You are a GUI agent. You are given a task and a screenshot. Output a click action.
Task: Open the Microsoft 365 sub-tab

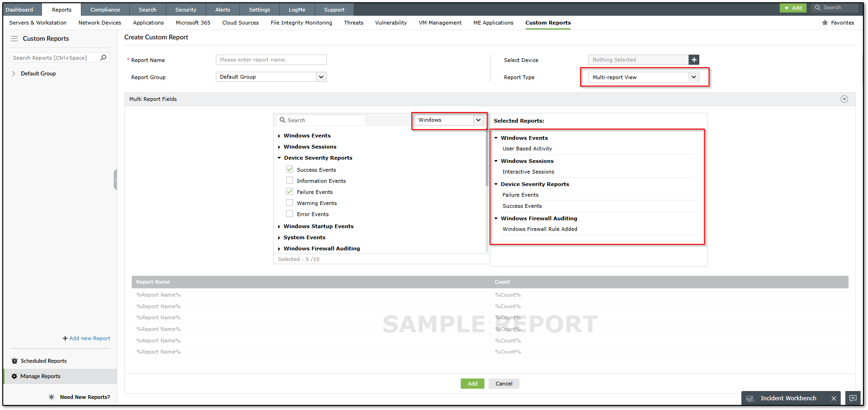tap(193, 23)
